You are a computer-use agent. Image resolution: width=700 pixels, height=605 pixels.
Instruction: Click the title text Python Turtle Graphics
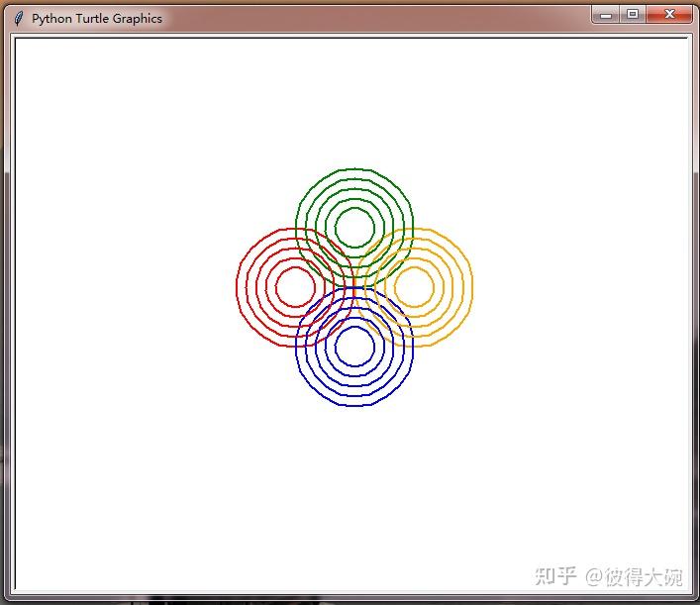pyautogui.click(x=97, y=19)
